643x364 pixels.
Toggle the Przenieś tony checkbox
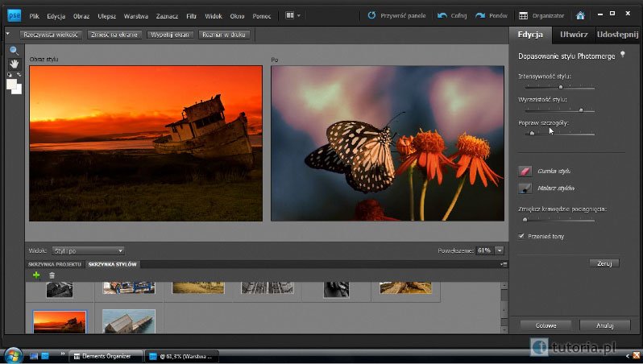click(522, 235)
